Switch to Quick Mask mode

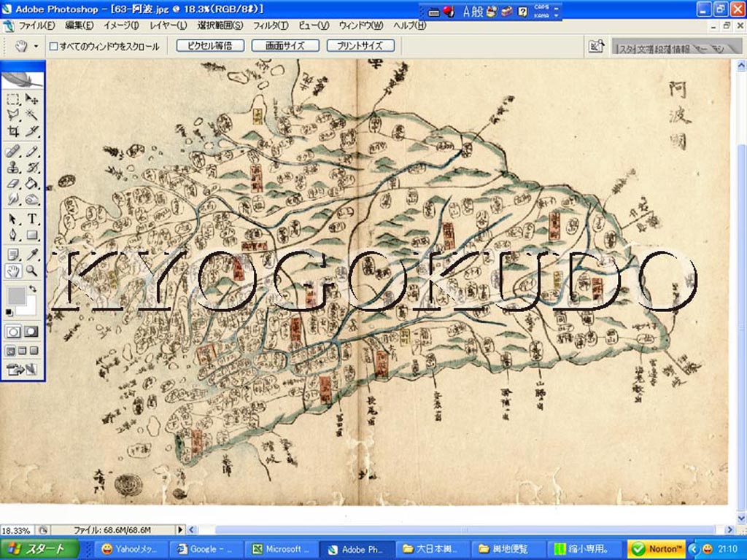point(31,332)
